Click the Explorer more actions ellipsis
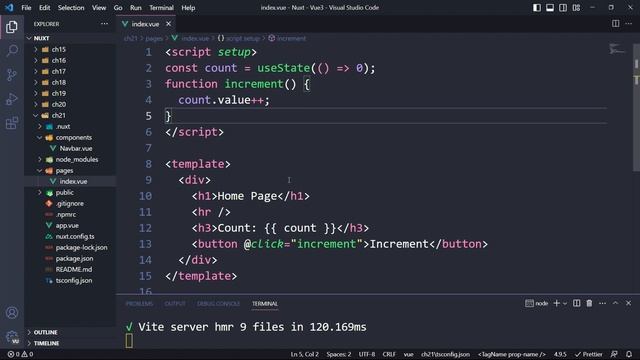The height and width of the screenshot is (360, 640). 104,24
